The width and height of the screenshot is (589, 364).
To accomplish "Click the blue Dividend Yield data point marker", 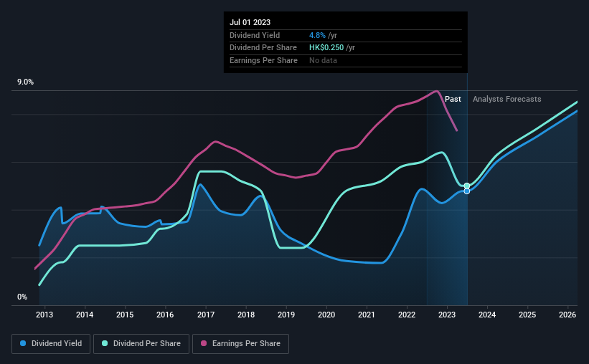I will pos(466,191).
